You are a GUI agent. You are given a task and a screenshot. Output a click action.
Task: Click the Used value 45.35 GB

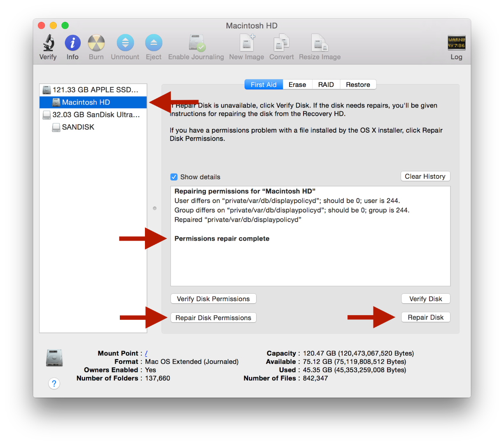[355, 370]
